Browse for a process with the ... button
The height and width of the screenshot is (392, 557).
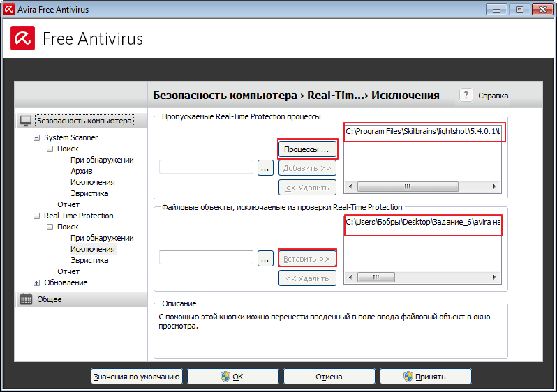click(x=265, y=168)
